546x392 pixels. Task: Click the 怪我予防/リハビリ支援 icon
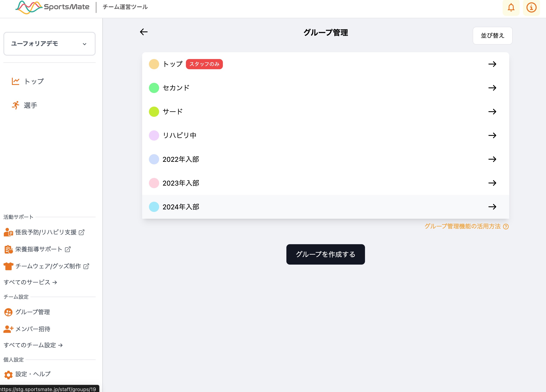8,232
